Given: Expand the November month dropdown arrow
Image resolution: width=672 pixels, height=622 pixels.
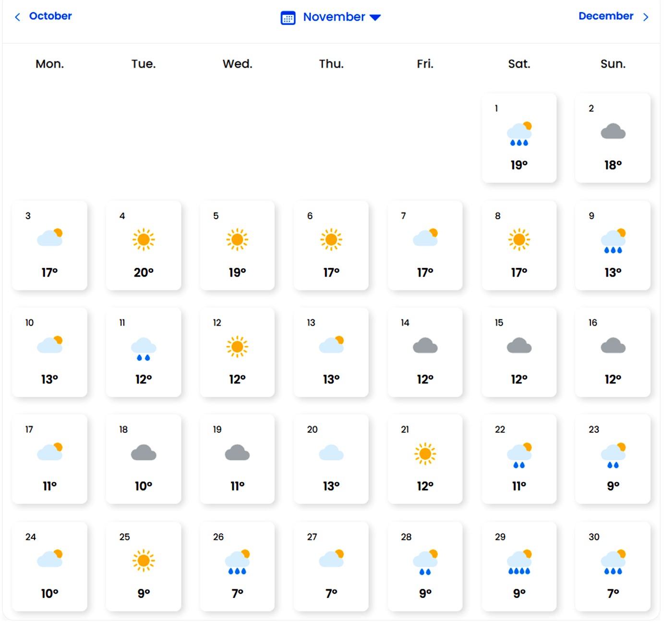Looking at the screenshot, I should pos(375,18).
